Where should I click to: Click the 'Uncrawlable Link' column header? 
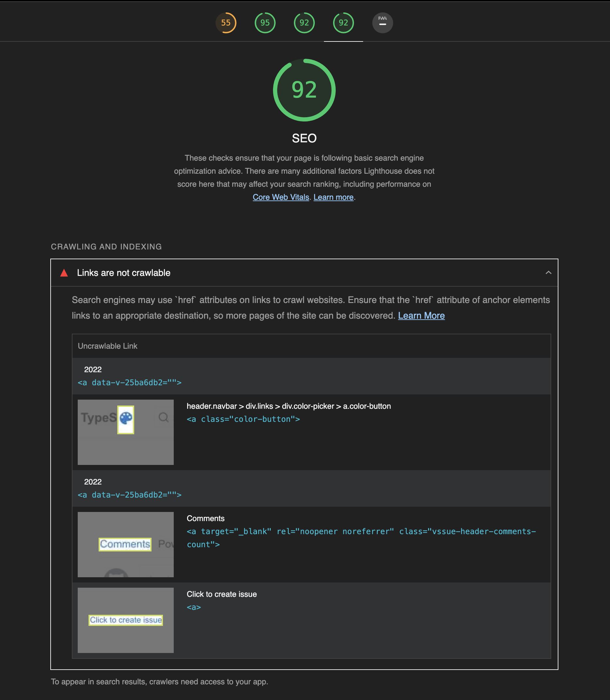coord(107,346)
